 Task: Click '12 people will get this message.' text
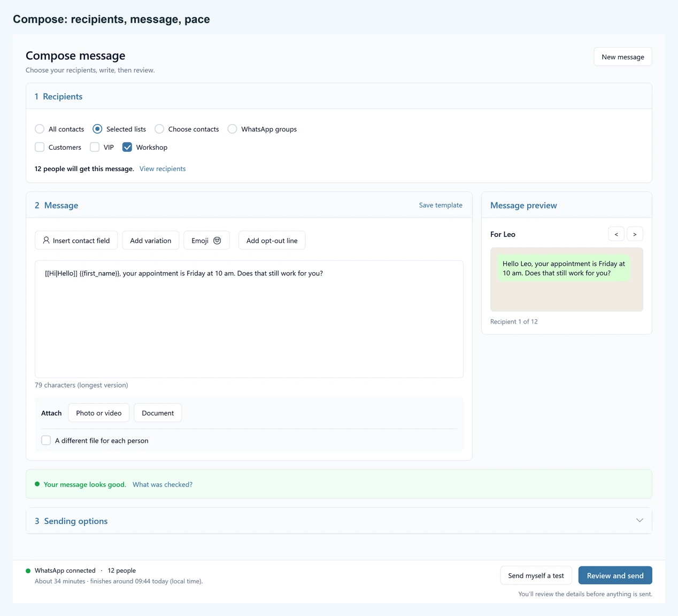tap(84, 168)
